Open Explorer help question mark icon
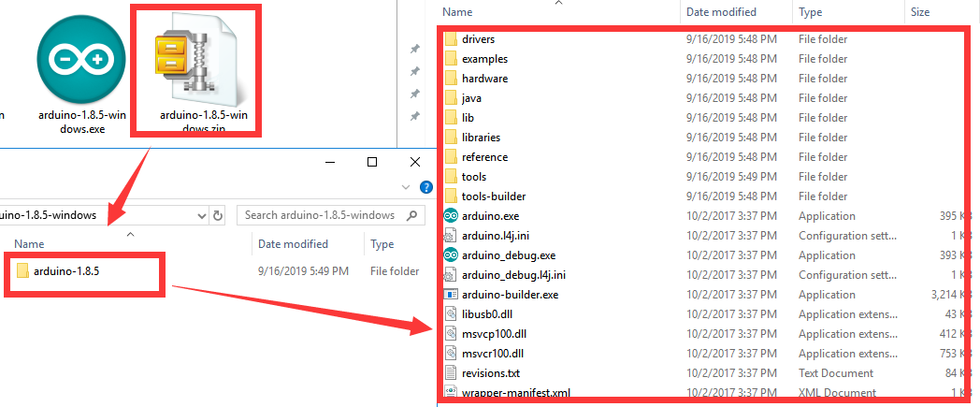Viewport: 980px width, 407px height. click(426, 187)
